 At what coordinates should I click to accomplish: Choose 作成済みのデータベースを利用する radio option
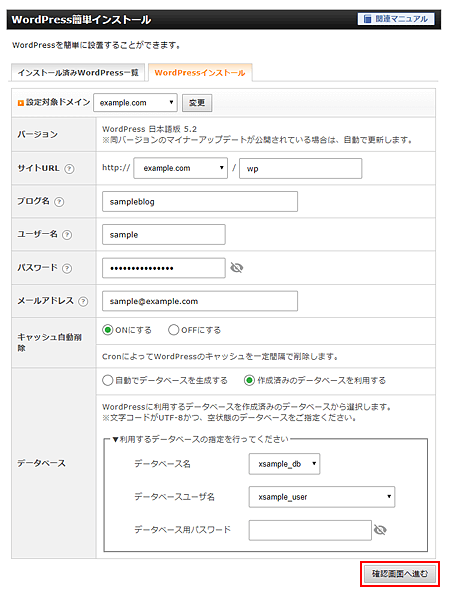pyautogui.click(x=249, y=380)
